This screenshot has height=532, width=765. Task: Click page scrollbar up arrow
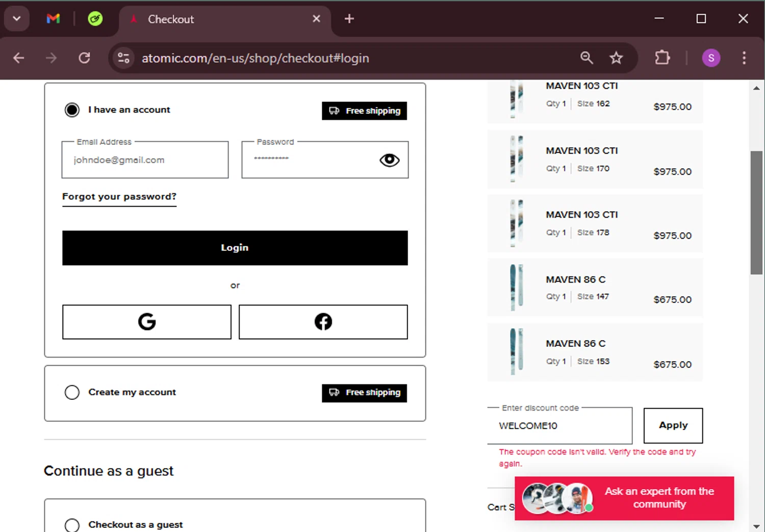click(x=756, y=88)
